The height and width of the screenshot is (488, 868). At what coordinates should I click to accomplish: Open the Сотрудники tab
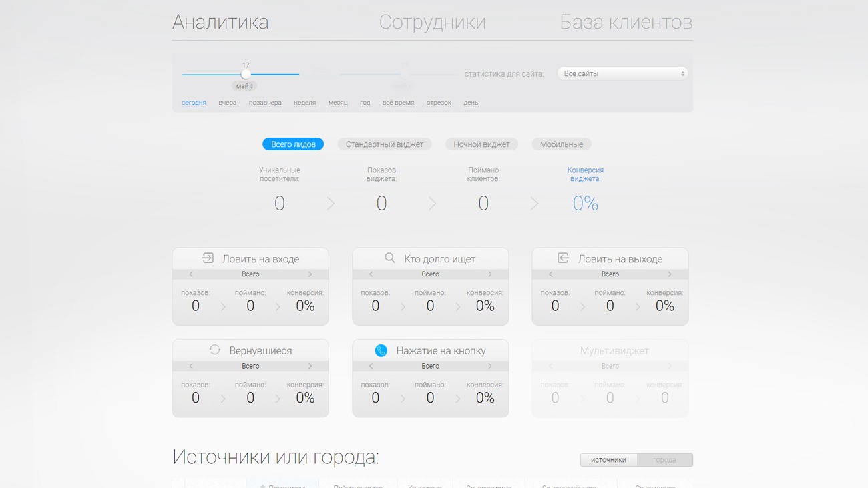click(432, 22)
